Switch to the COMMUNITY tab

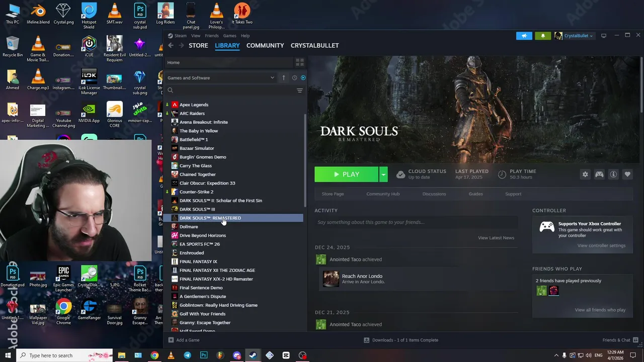265,45
